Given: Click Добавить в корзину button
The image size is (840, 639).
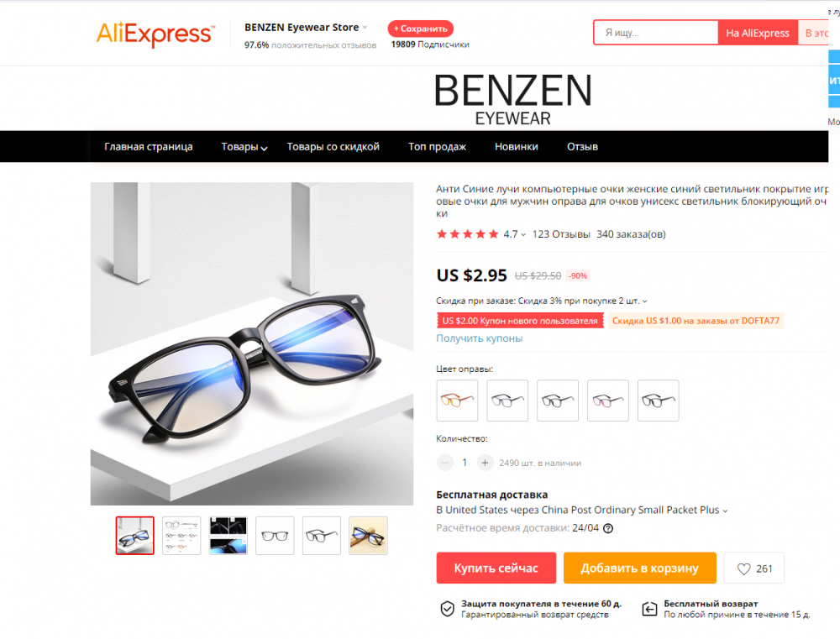Looking at the screenshot, I should pyautogui.click(x=639, y=568).
